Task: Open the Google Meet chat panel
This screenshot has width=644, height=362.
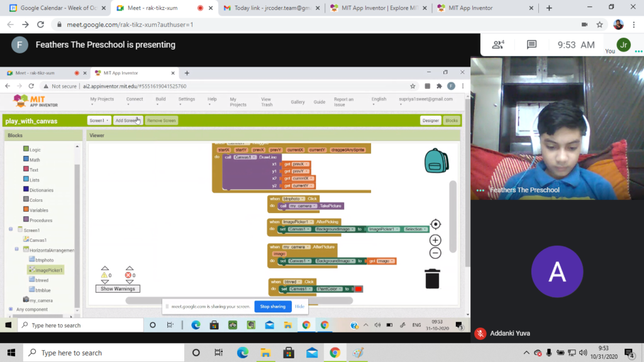Action: [x=531, y=45]
